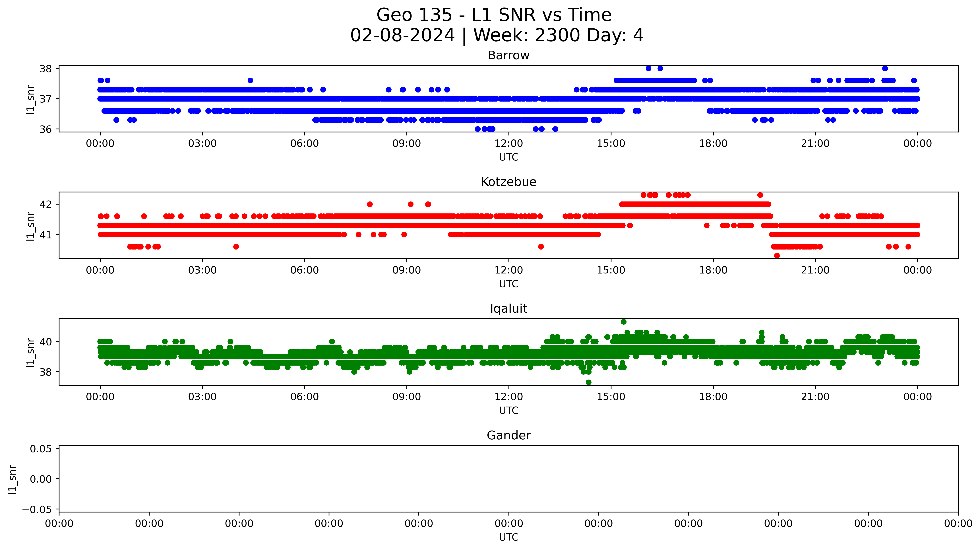
Task: Select the "Iqaluit" subplot title
Action: [x=509, y=309]
